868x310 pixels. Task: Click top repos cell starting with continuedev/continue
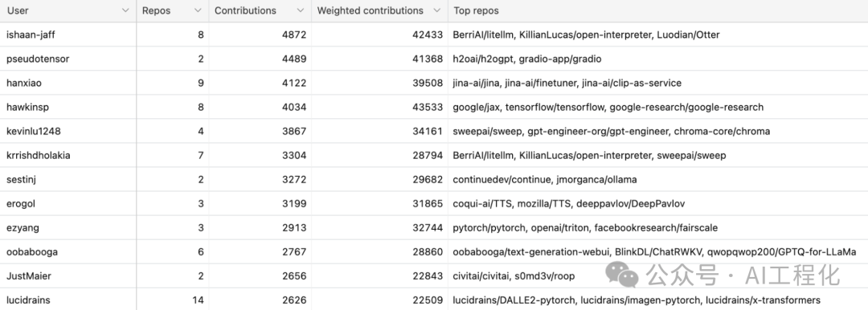657,179
